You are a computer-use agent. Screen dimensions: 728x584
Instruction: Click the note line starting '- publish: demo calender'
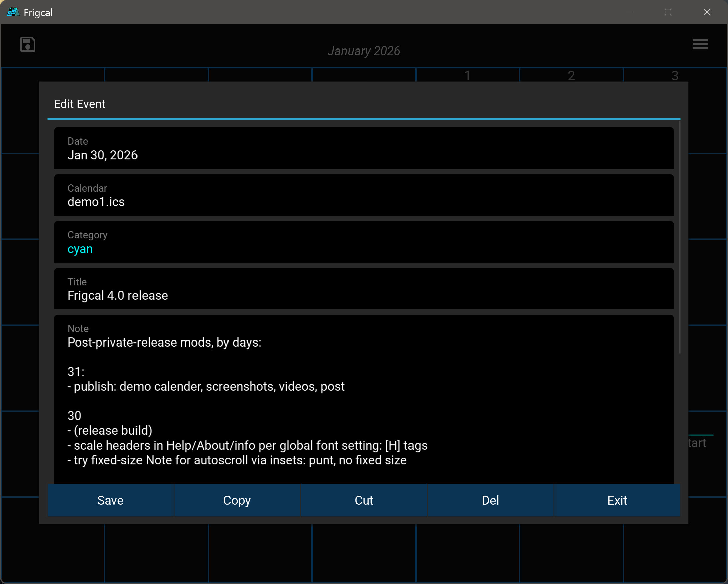click(x=206, y=386)
